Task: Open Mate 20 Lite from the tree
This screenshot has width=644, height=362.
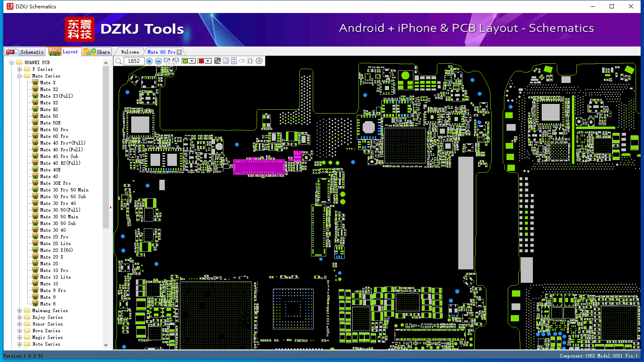Action: [x=55, y=243]
